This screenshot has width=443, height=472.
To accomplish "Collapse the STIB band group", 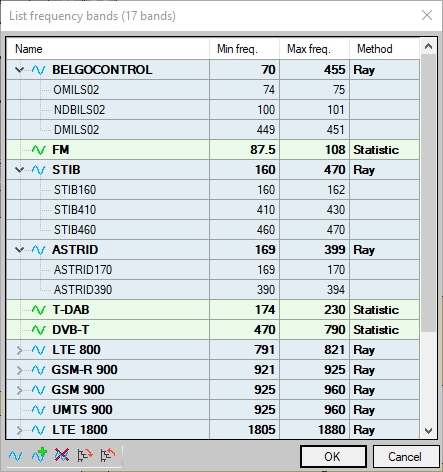I will [19, 170].
